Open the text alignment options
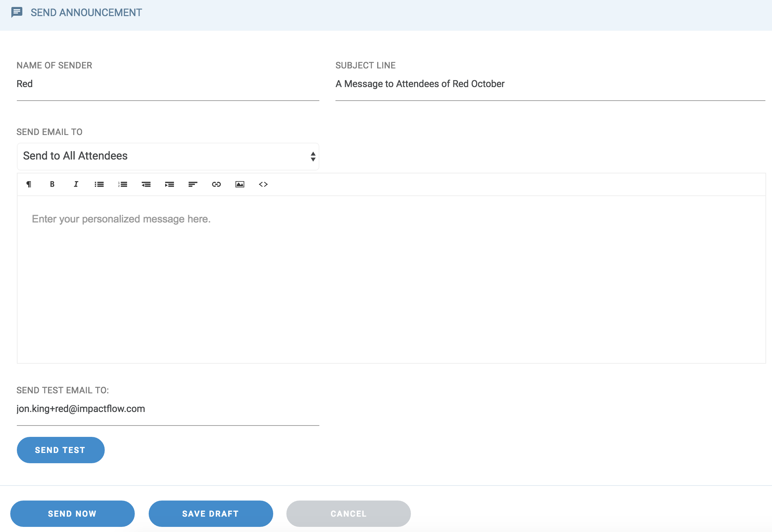This screenshot has height=532, width=772. (x=193, y=184)
